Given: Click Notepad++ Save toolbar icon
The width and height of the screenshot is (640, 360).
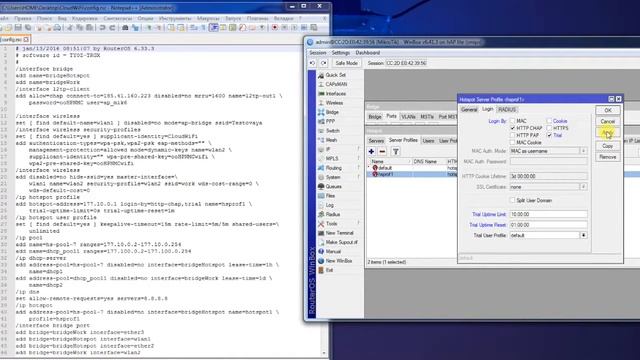Looking at the screenshot, I should pyautogui.click(x=18, y=27).
